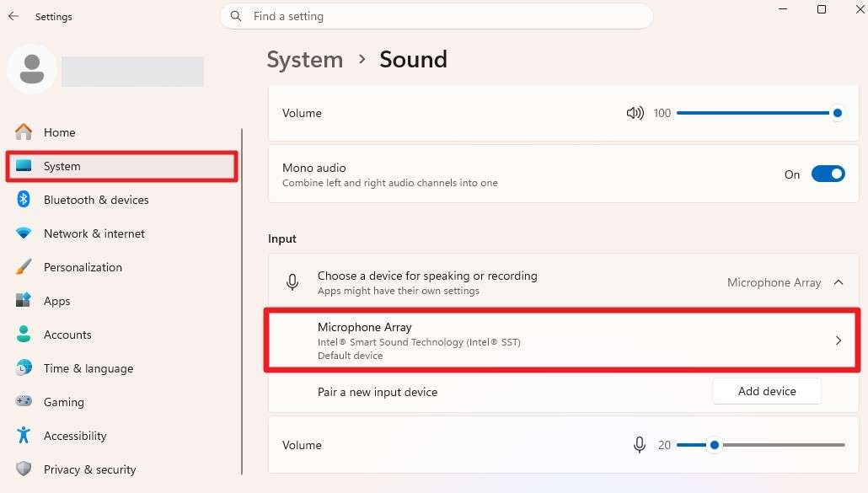Click microphone icon beside Choose a device
Screen dimensions: 868x493
coord(292,282)
